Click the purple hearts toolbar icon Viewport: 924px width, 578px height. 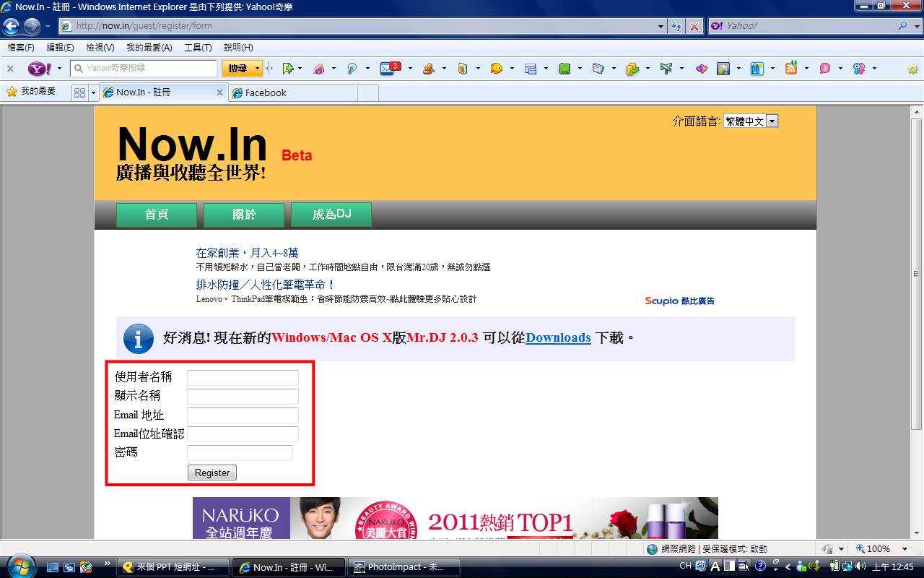pyautogui.click(x=702, y=69)
